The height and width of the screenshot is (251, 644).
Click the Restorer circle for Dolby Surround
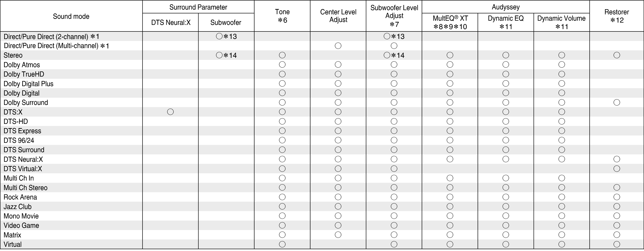(x=616, y=102)
